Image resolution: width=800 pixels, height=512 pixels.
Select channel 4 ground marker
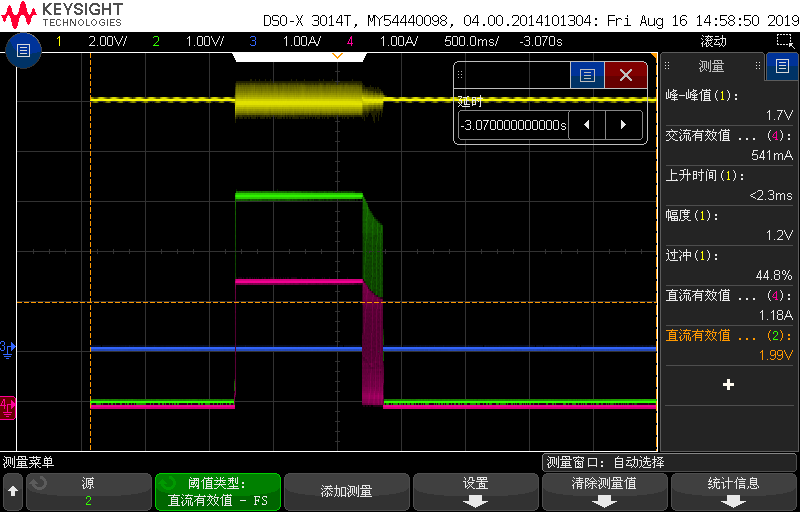(x=8, y=407)
